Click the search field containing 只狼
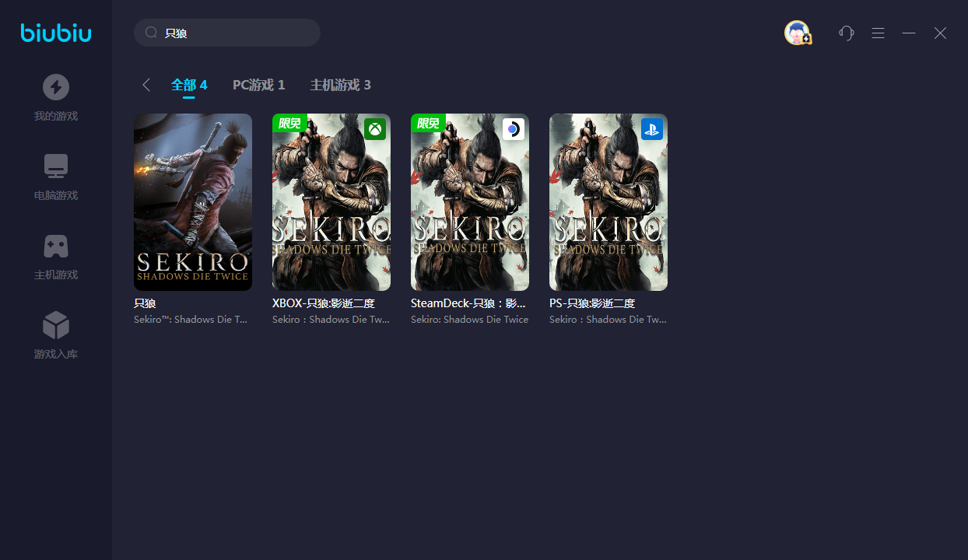This screenshot has height=560, width=968. [x=233, y=33]
